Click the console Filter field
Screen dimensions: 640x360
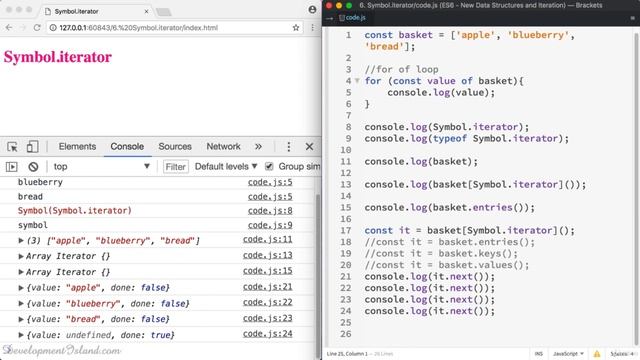coord(176,167)
